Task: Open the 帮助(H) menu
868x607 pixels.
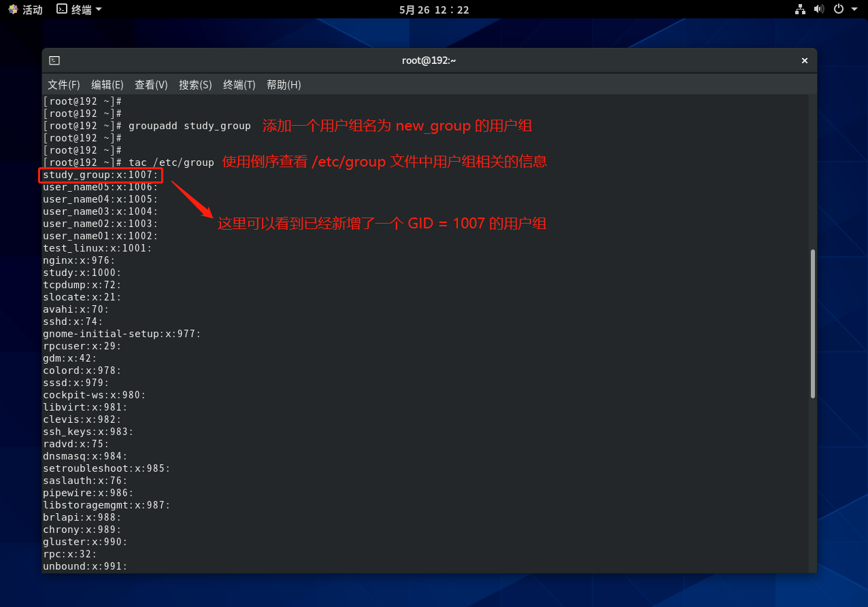Action: [284, 85]
